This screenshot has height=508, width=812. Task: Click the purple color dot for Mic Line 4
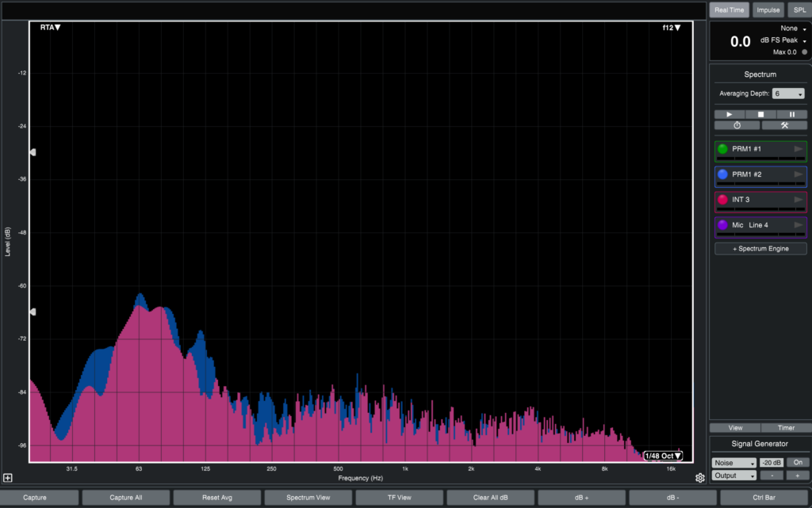(x=722, y=225)
